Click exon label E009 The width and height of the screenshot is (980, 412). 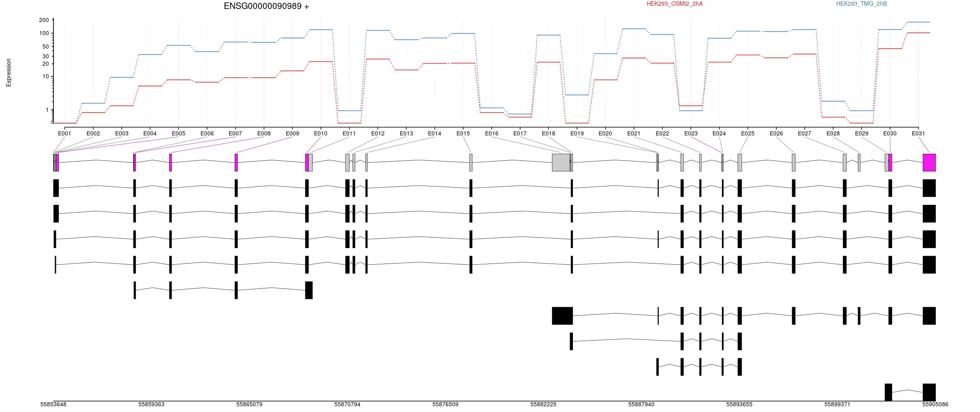click(x=292, y=133)
